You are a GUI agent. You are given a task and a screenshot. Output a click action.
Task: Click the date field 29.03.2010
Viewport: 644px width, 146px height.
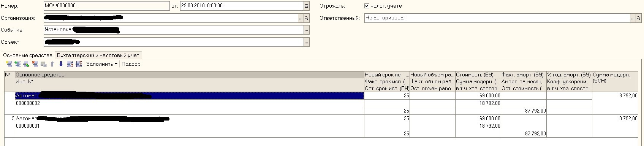(x=242, y=6)
